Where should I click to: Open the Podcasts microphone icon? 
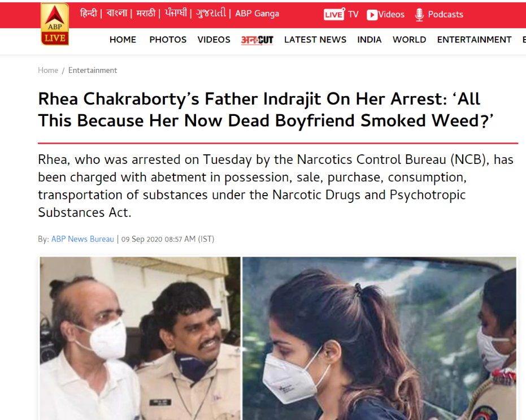click(x=419, y=15)
